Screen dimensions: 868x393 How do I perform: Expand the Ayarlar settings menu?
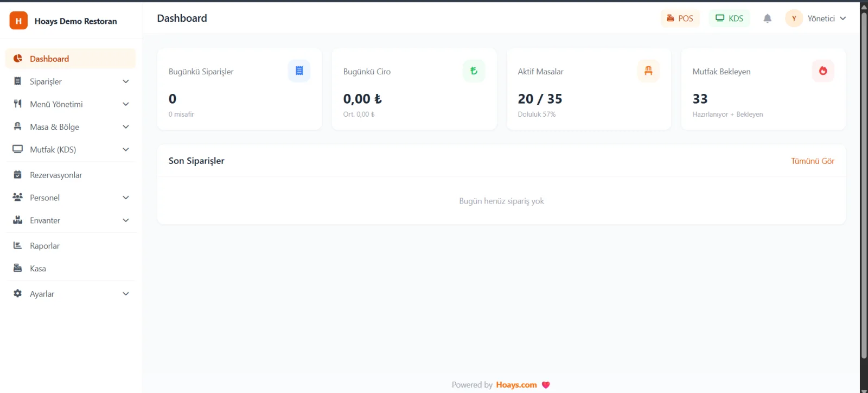click(x=71, y=294)
